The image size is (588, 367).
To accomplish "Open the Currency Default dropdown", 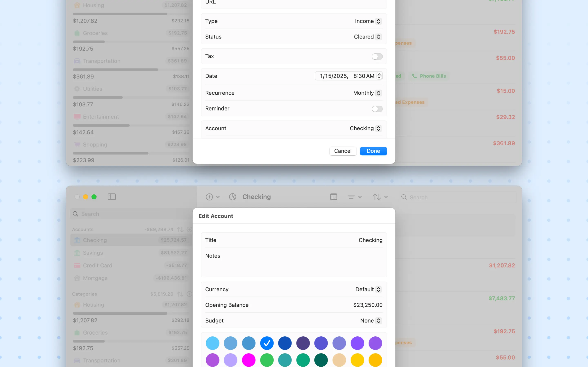I will click(x=368, y=289).
